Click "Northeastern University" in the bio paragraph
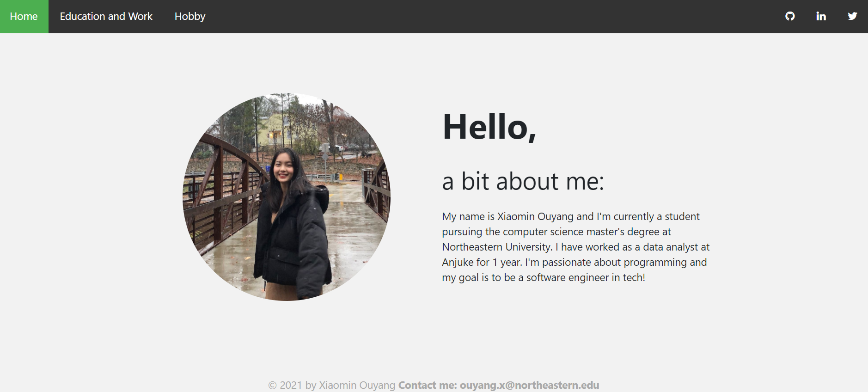The image size is (868, 392). (x=497, y=247)
